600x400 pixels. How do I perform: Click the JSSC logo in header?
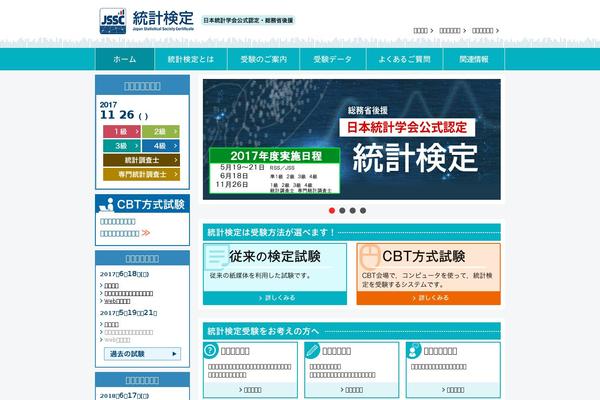pyautogui.click(x=112, y=21)
